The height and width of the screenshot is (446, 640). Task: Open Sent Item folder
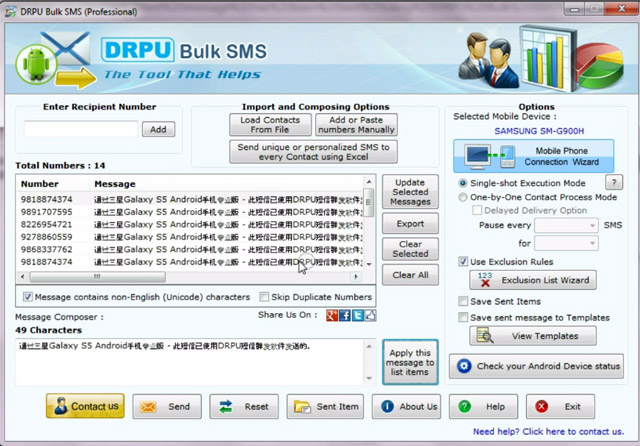(x=325, y=406)
